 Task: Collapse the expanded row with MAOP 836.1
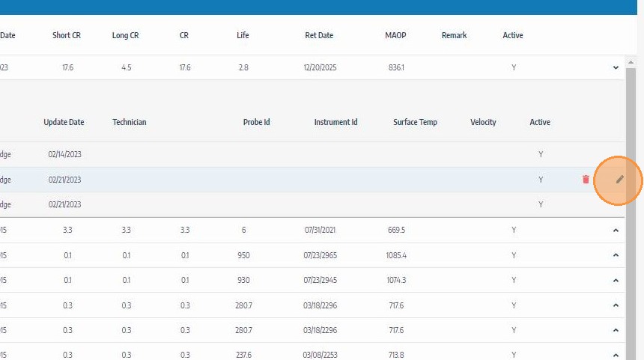pyautogui.click(x=616, y=67)
